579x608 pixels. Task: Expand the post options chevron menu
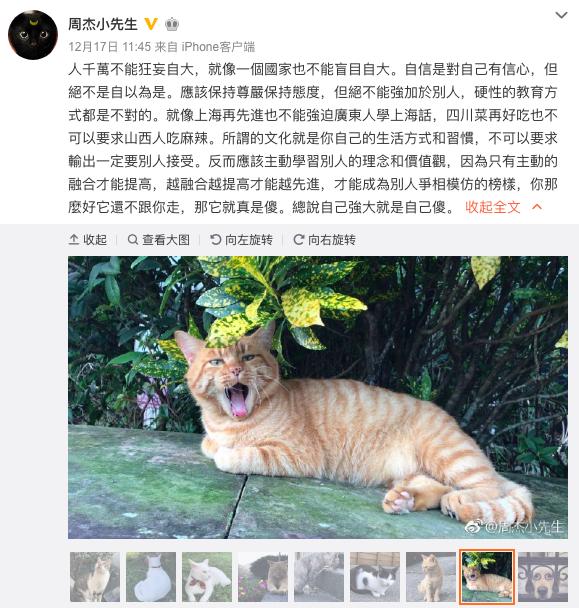coord(561,15)
